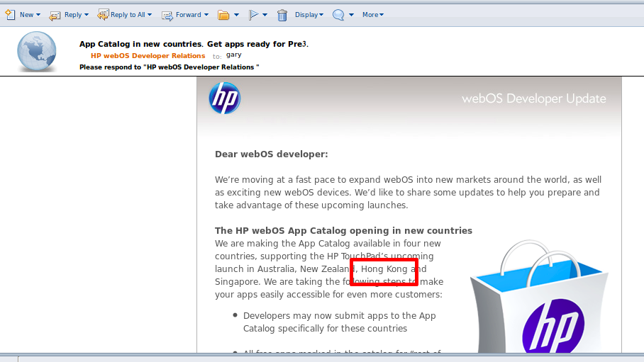Click bullet text Developers may now submit

(x=339, y=322)
